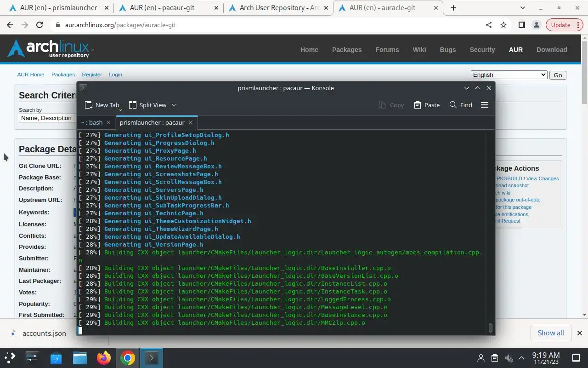The height and width of the screenshot is (368, 588).
Task: Open a new browser tab with plus
Action: [453, 8]
